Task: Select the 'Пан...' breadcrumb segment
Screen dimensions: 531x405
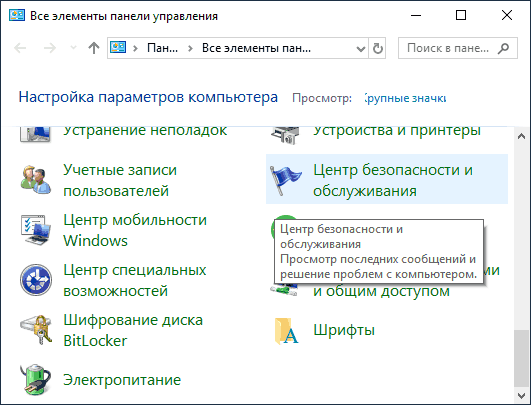Action: 162,48
